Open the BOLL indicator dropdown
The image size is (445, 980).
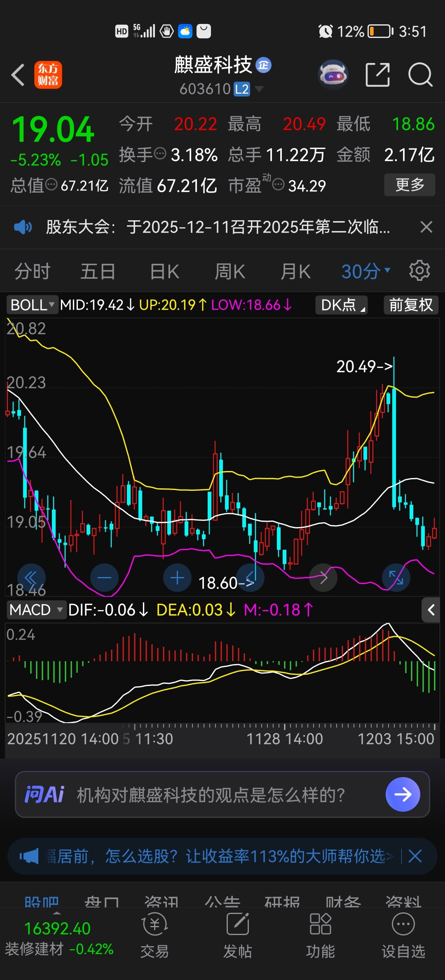tap(32, 305)
